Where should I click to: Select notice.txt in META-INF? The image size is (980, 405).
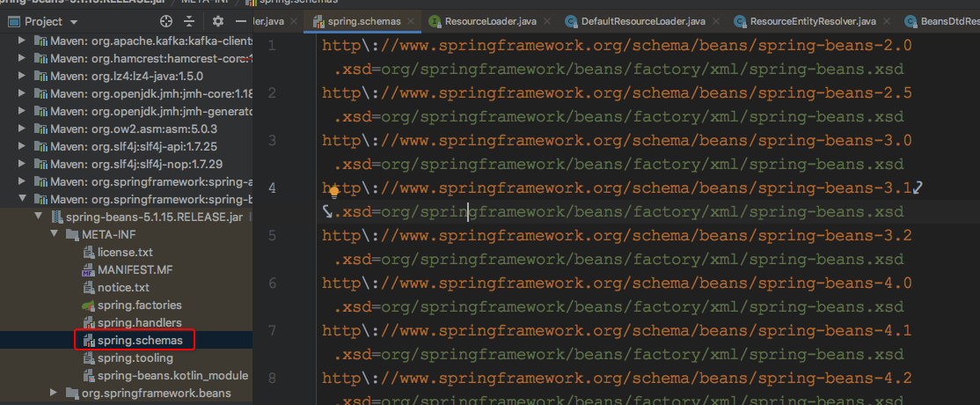pyautogui.click(x=124, y=288)
